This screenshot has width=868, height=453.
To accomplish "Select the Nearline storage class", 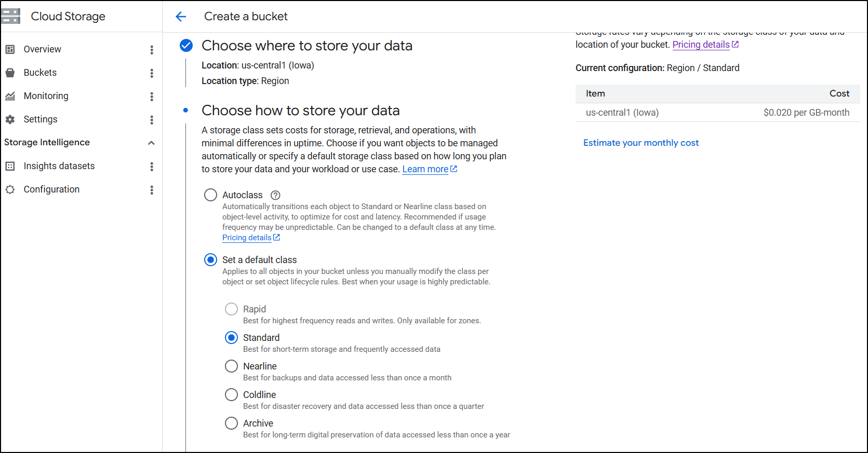I will point(231,366).
